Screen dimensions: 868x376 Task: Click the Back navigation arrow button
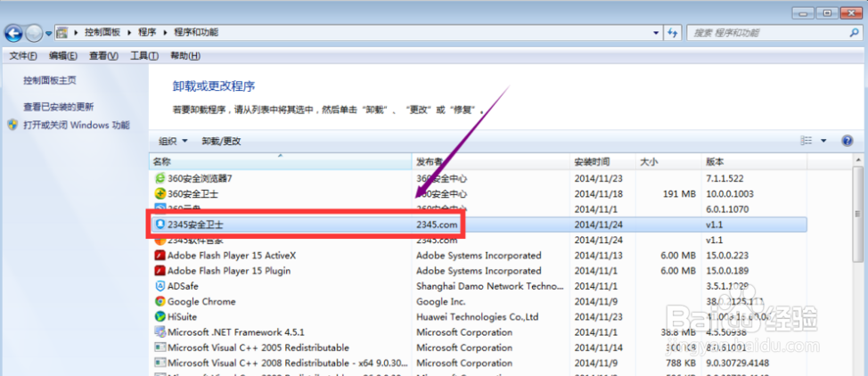[14, 33]
